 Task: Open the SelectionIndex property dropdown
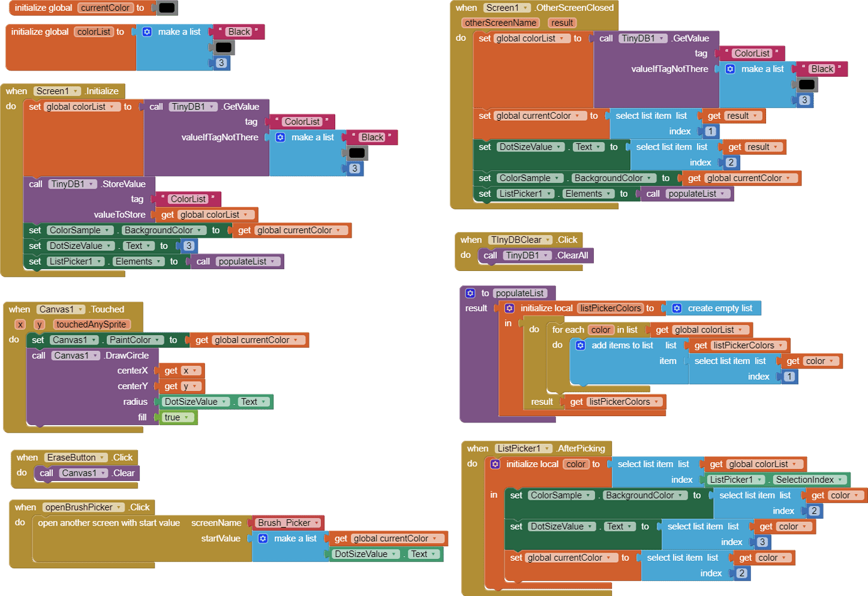pyautogui.click(x=840, y=480)
